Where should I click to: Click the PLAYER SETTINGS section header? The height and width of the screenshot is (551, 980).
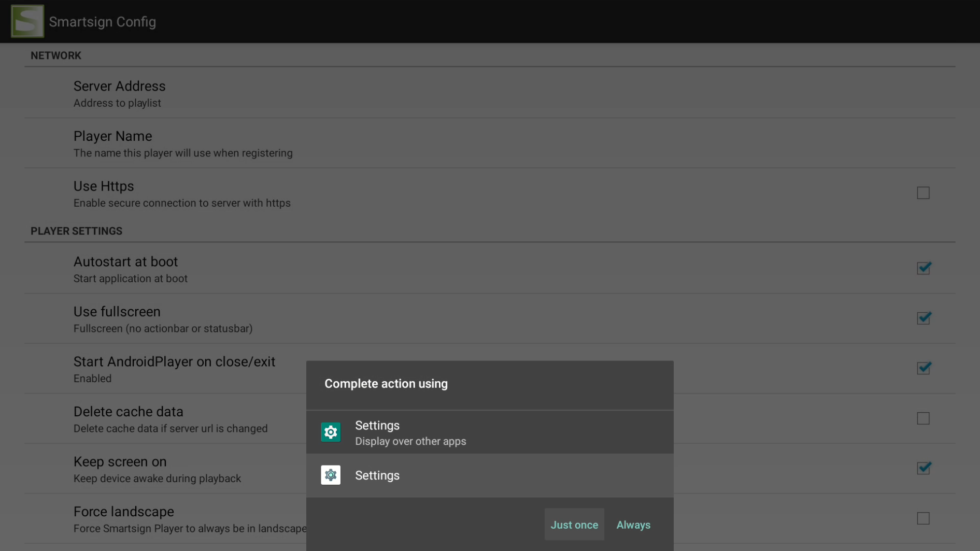tap(77, 231)
